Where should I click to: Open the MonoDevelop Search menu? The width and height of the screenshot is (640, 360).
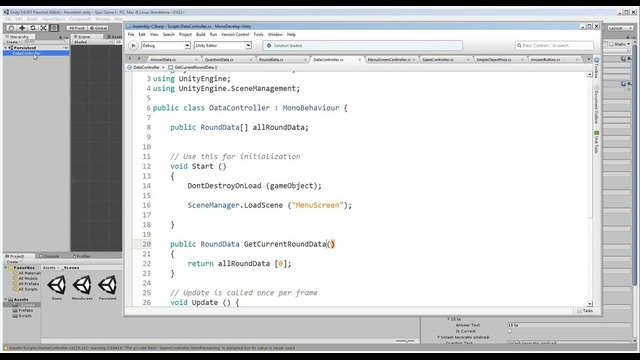tap(169, 35)
